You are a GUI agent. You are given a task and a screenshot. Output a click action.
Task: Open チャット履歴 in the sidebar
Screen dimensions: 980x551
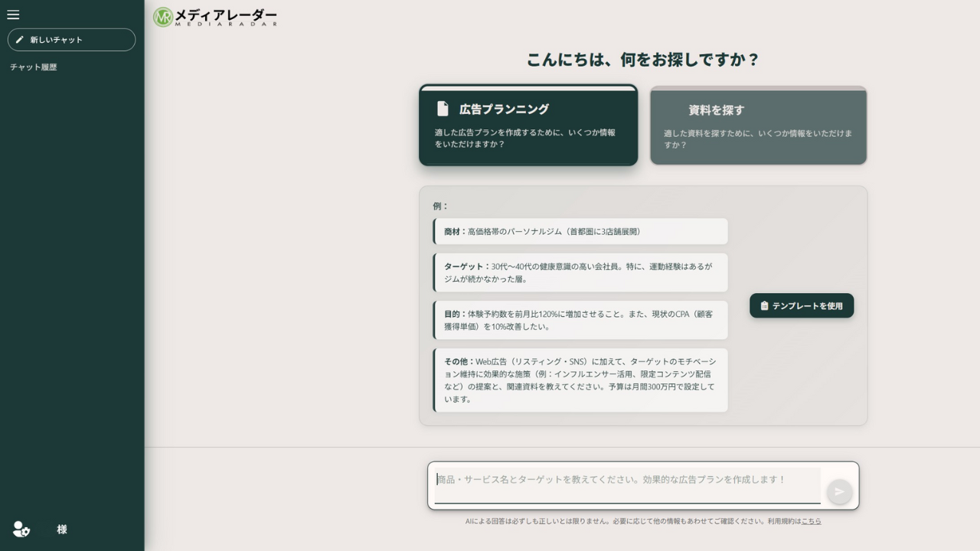point(34,67)
